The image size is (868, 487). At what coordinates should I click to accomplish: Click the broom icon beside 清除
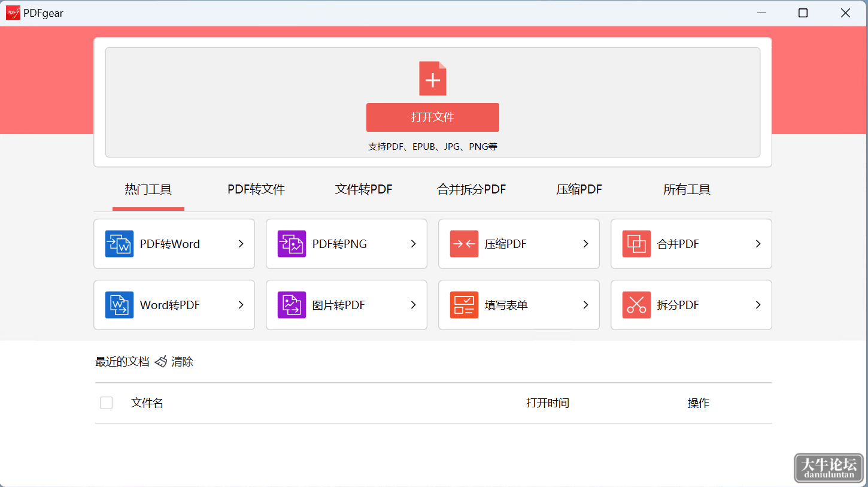click(x=160, y=362)
